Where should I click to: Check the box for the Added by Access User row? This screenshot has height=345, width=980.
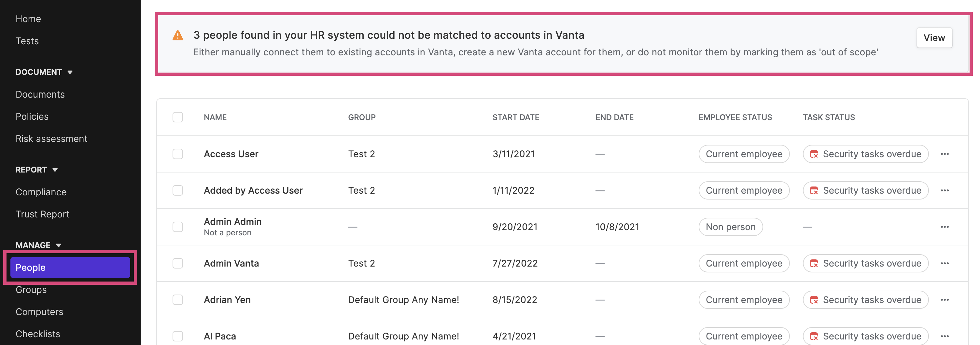[x=178, y=191]
